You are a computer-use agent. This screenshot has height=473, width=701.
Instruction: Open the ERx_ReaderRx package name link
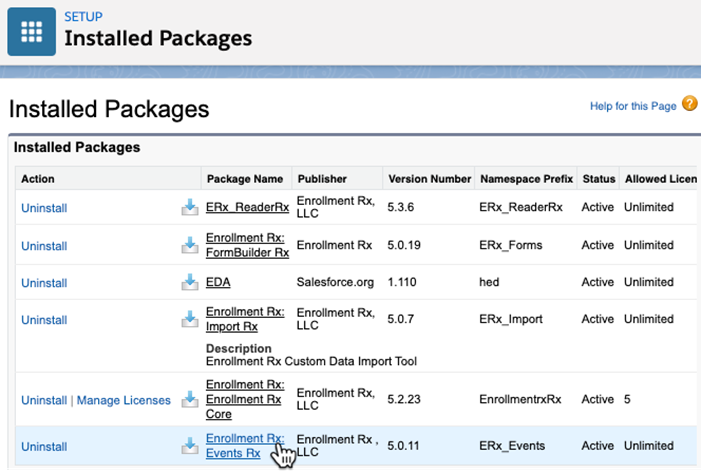coord(247,208)
